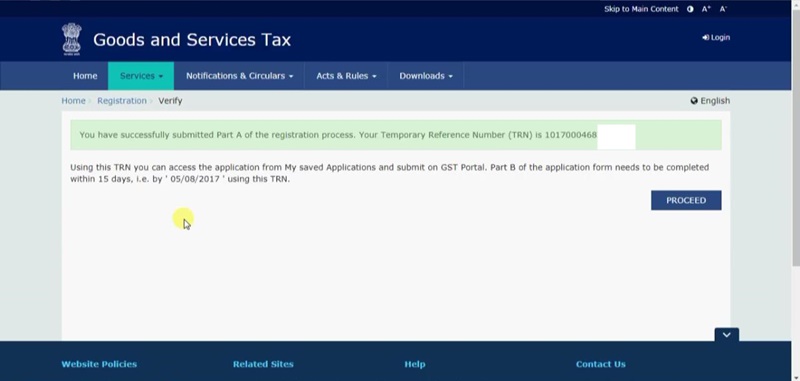Click the Registration breadcrumb link
The width and height of the screenshot is (800, 381).
(121, 101)
